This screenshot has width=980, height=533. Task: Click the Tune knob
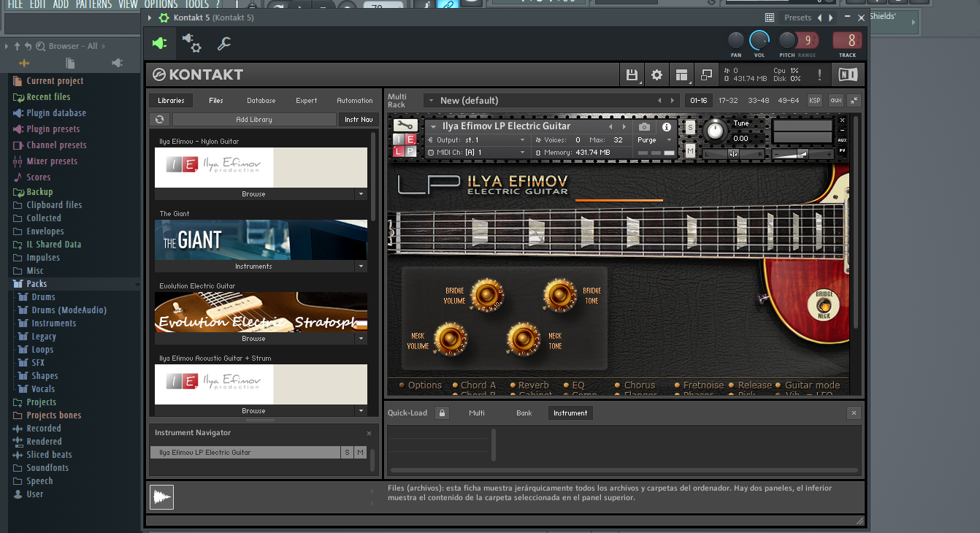tap(715, 131)
